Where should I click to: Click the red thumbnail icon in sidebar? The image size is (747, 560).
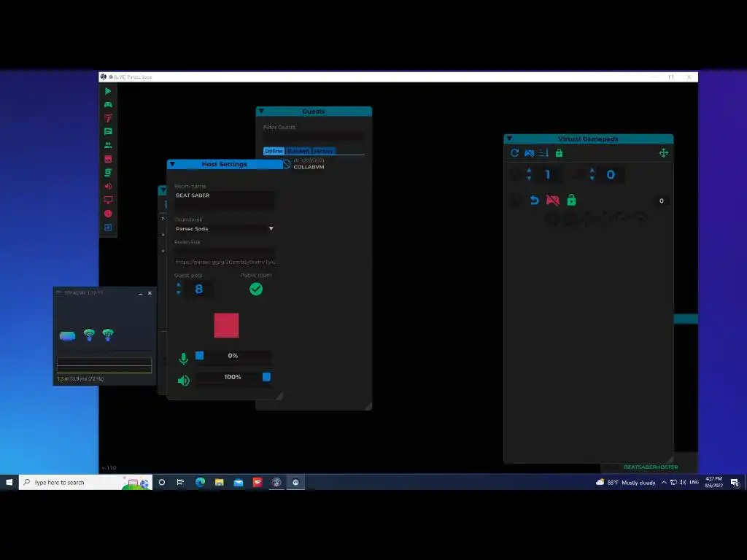108,158
